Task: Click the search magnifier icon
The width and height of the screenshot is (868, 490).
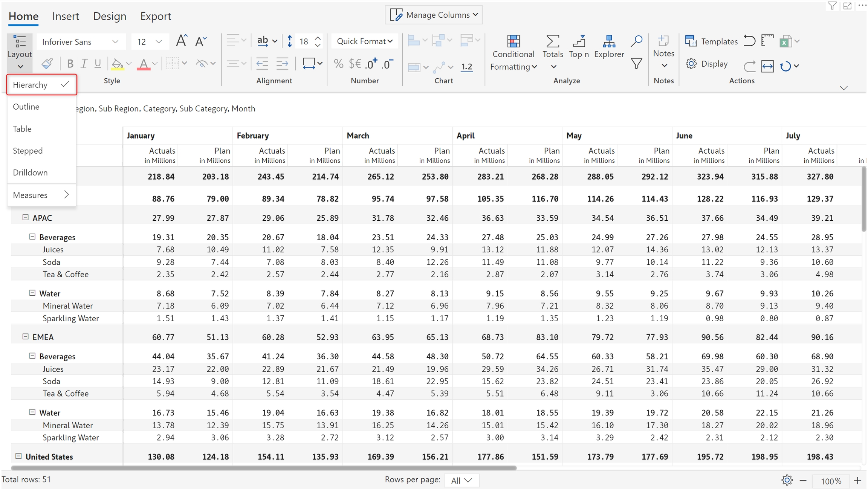Action: pyautogui.click(x=636, y=41)
